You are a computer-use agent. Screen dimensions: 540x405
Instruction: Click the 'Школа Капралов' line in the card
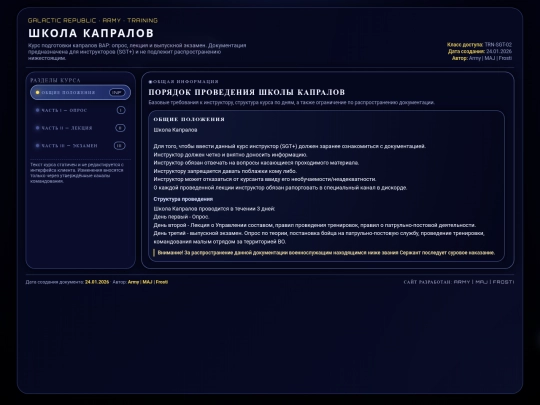tap(175, 130)
